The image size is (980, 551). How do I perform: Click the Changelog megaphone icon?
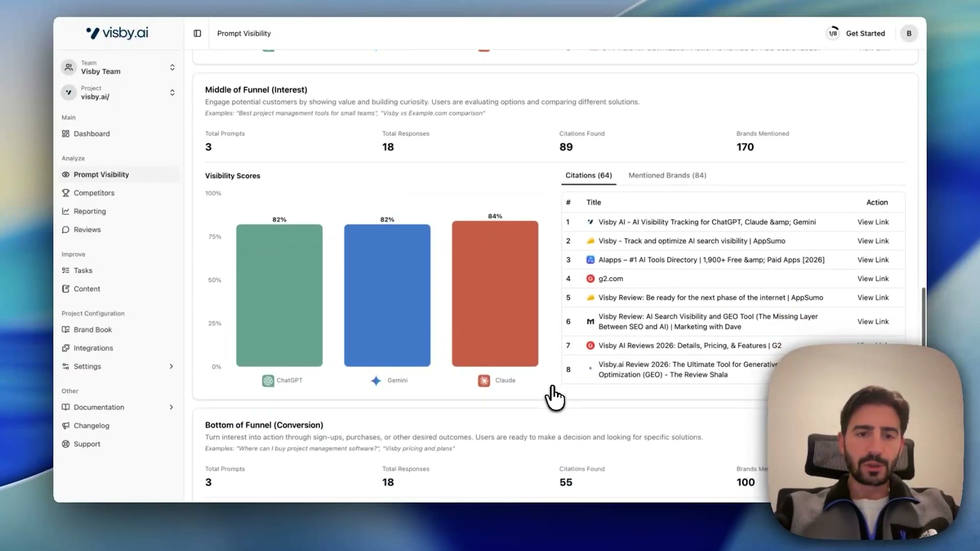[65, 425]
